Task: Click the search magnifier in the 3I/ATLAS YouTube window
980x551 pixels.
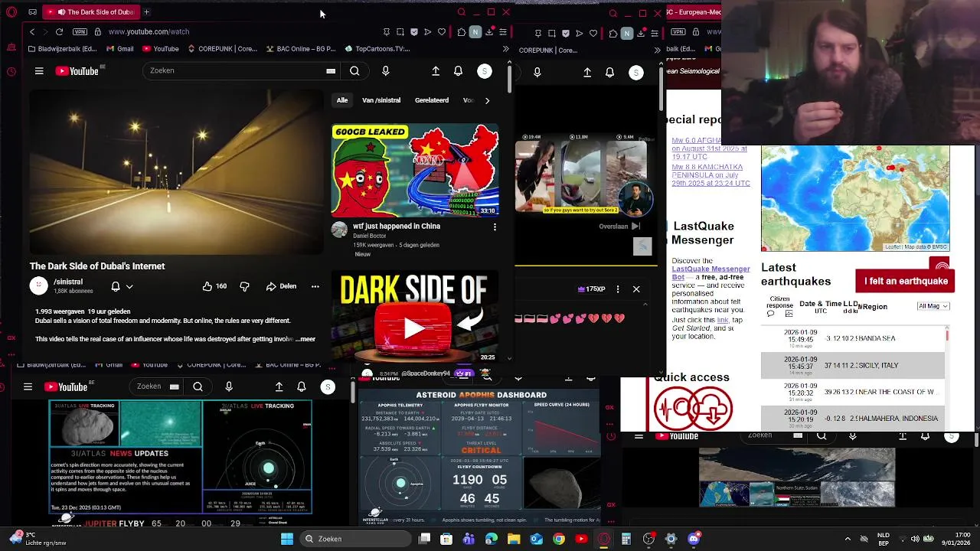Action: tap(198, 386)
